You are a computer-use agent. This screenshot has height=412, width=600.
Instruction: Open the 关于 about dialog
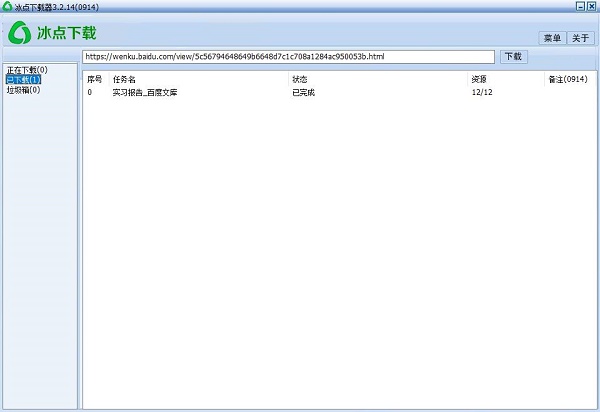[x=581, y=38]
